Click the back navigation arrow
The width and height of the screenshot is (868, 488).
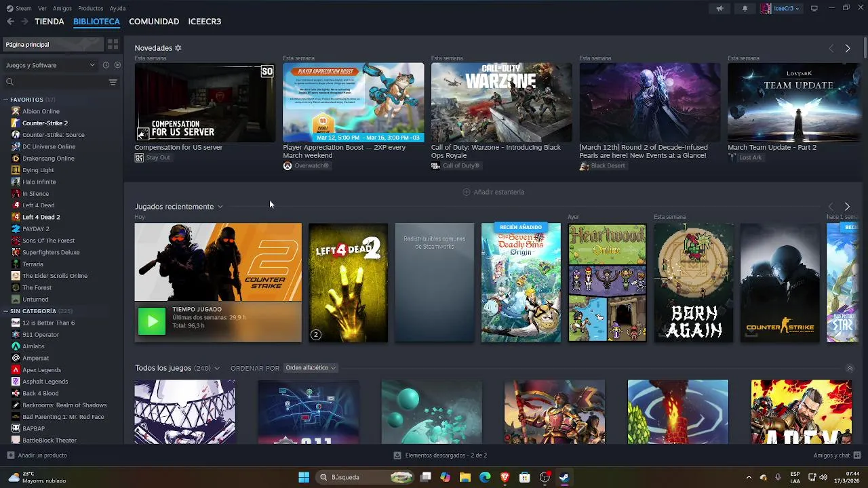pos(10,22)
